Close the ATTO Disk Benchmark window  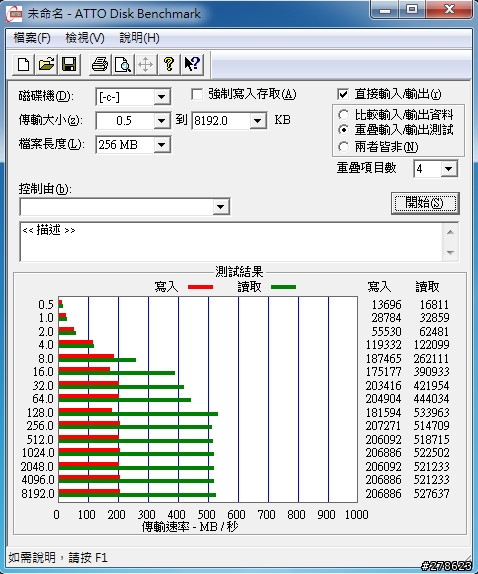449,10
